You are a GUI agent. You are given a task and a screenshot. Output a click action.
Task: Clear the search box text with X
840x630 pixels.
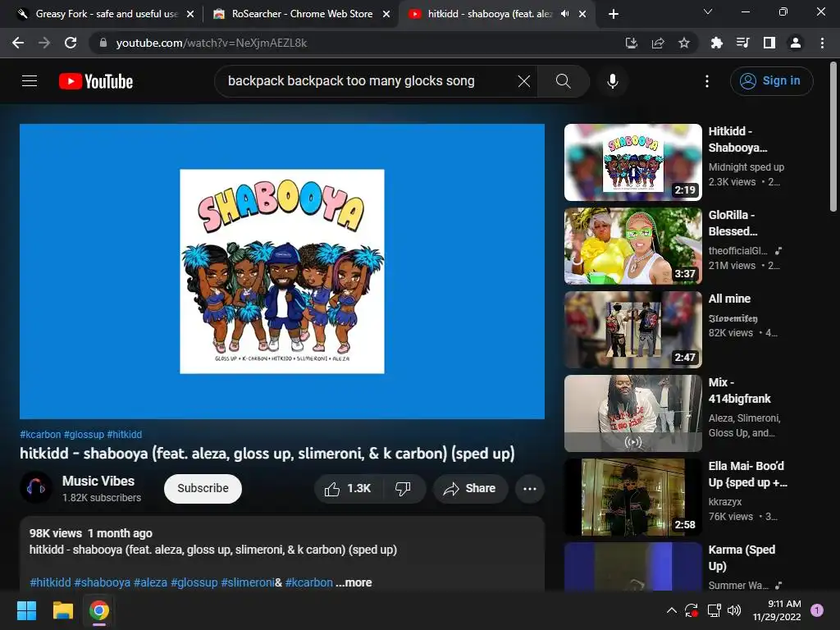[x=524, y=81]
